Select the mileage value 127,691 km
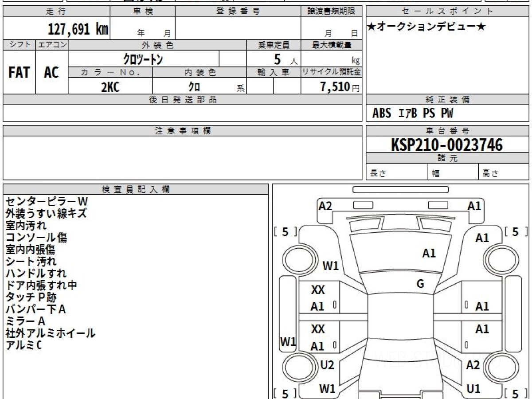The height and width of the screenshot is (399, 532). click(78, 29)
